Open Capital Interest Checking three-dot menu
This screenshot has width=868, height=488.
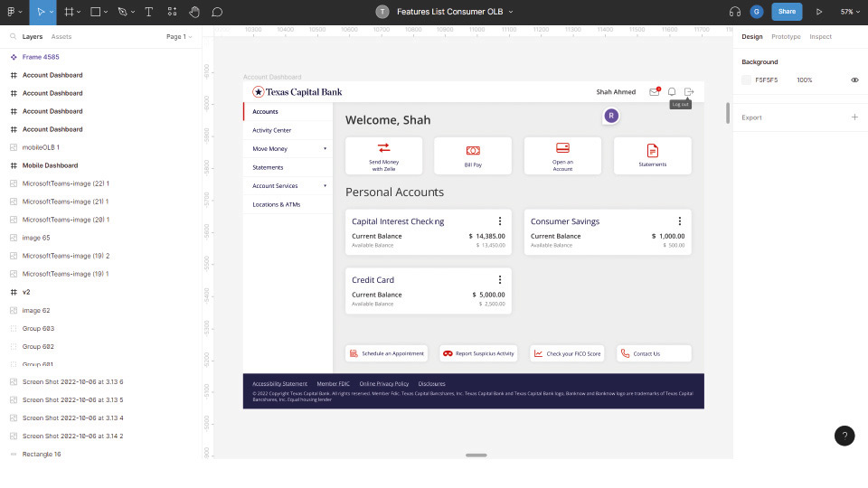coord(500,221)
